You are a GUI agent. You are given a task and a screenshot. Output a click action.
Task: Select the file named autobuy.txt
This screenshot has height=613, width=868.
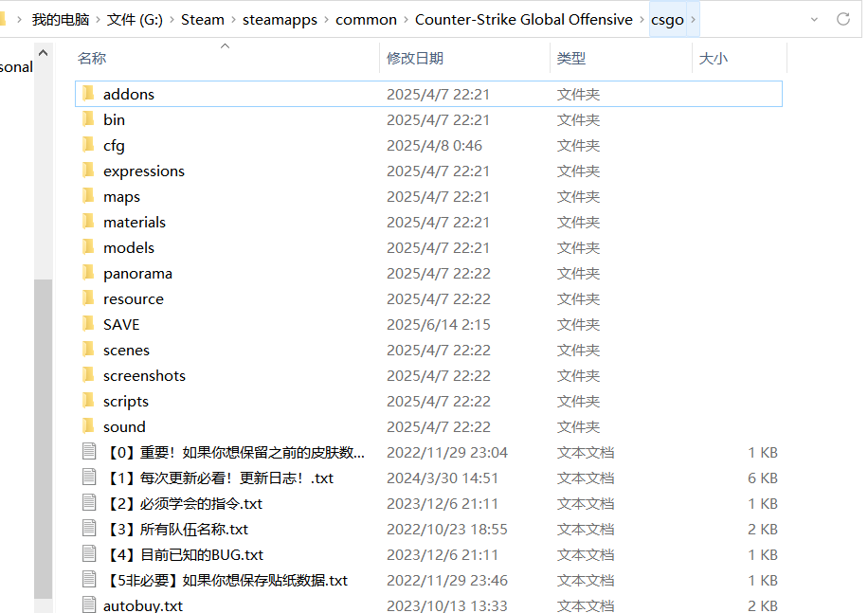point(143,605)
